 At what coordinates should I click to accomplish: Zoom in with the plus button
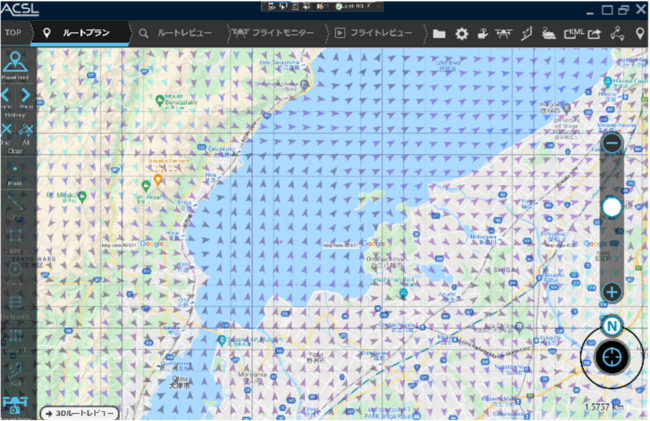pos(612,292)
